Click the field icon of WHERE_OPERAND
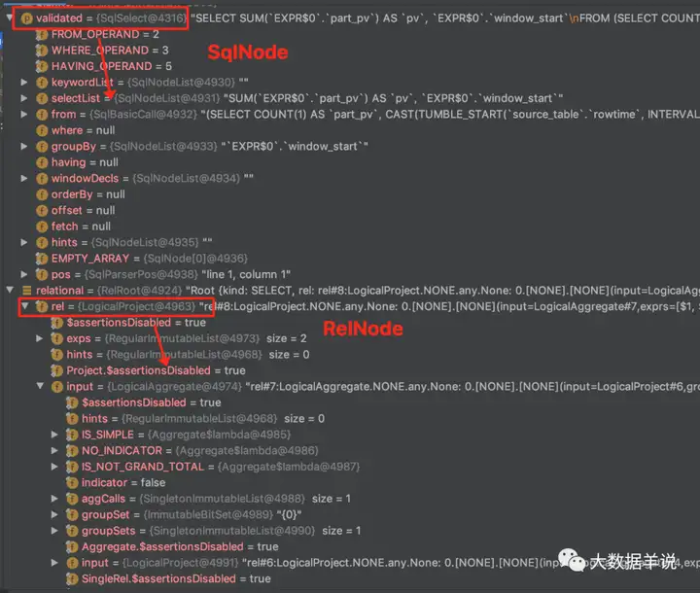The height and width of the screenshot is (593, 700). 42,51
